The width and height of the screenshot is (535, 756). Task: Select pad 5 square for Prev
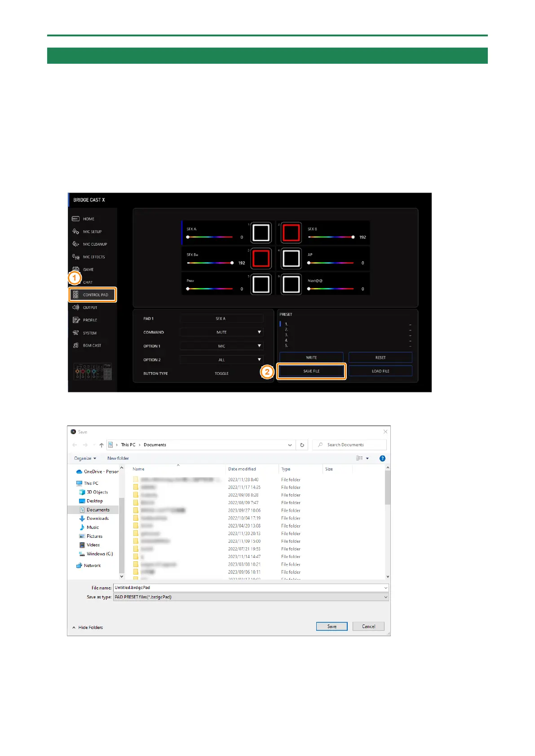click(261, 285)
